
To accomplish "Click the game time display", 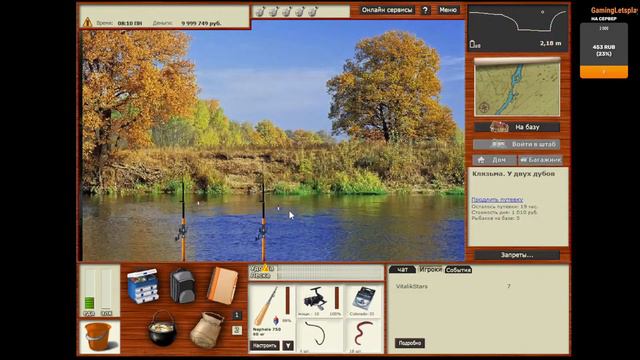I will (x=130, y=23).
